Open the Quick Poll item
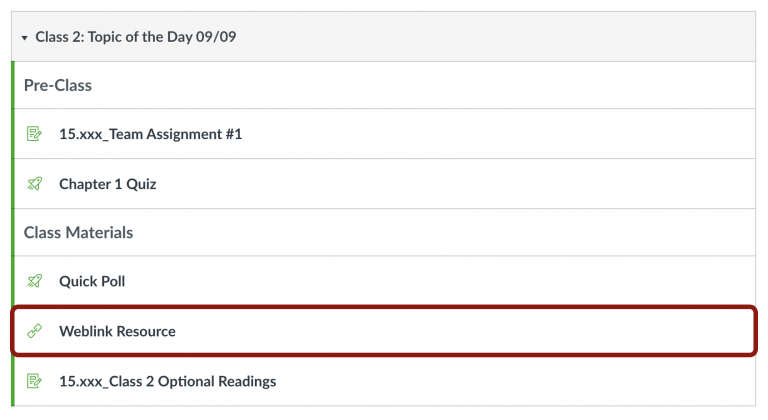 point(92,282)
